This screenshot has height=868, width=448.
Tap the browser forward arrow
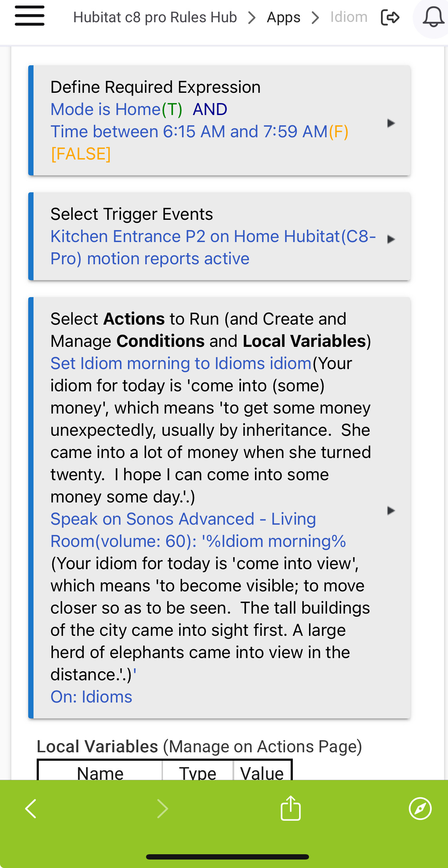point(162,808)
